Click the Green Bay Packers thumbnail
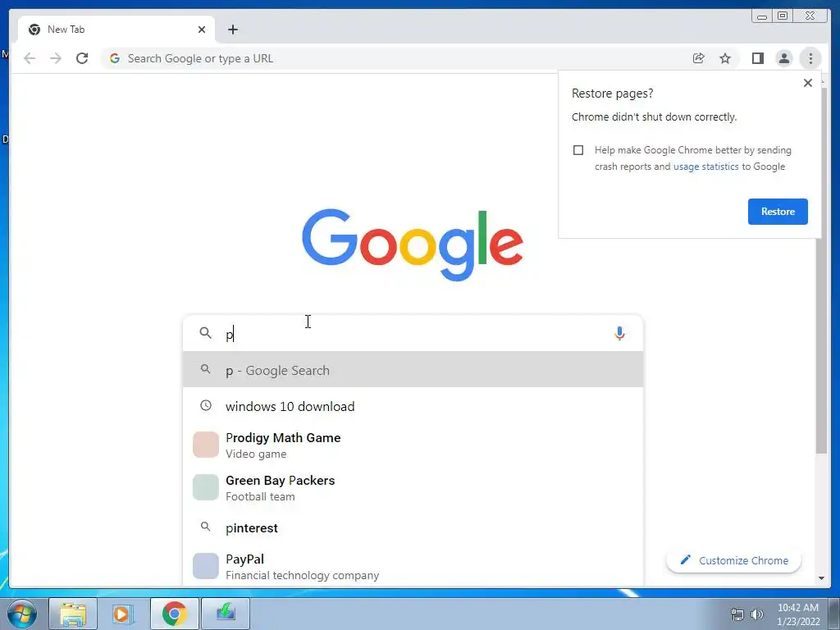Viewport: 840px width, 630px height. pyautogui.click(x=206, y=487)
